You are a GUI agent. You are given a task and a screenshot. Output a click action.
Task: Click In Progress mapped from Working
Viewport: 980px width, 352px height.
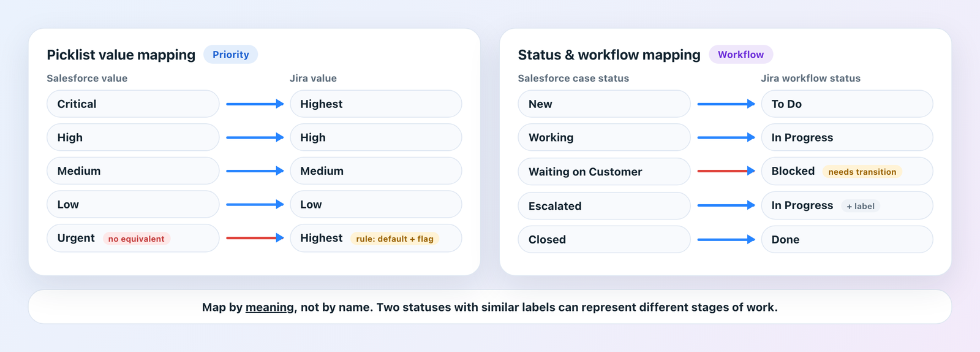(x=847, y=137)
